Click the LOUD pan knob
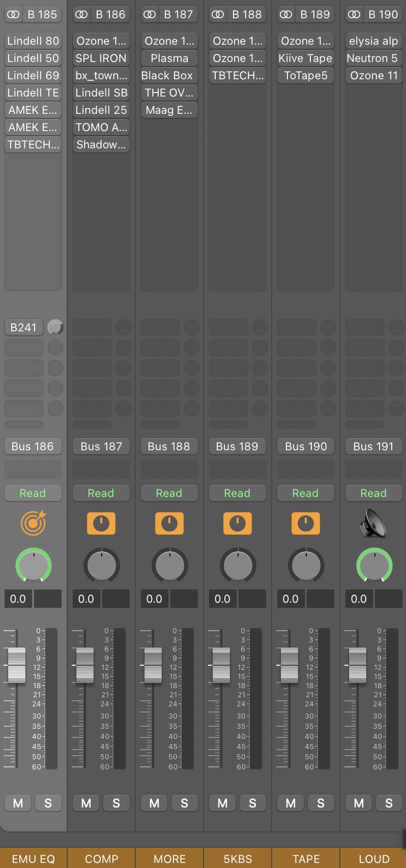 click(x=374, y=565)
